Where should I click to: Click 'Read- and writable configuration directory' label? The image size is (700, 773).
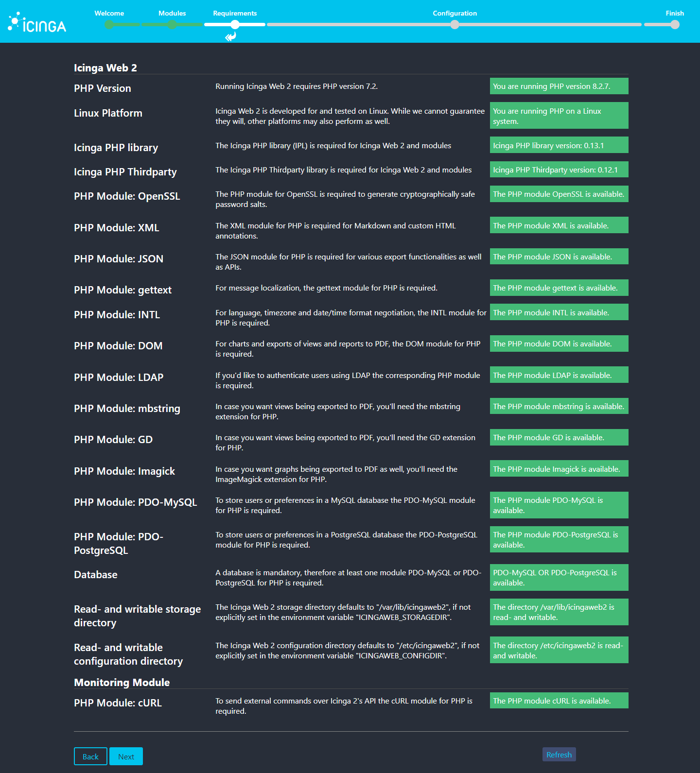(128, 654)
